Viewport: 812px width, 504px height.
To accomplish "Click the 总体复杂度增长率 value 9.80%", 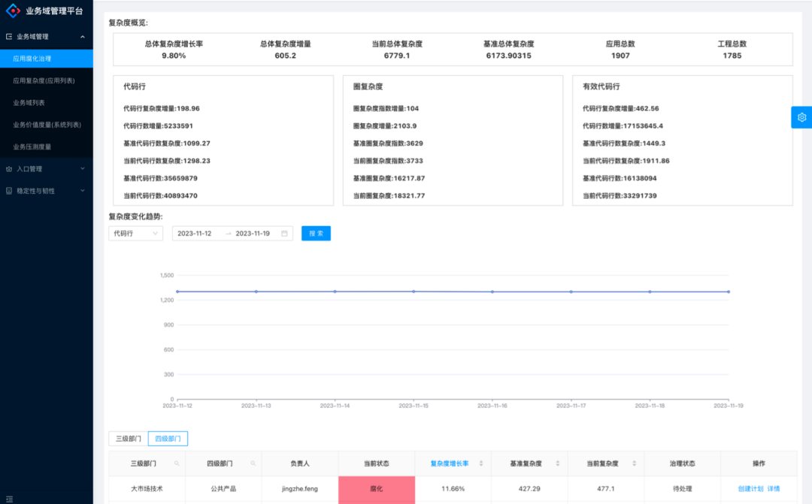I will point(174,56).
